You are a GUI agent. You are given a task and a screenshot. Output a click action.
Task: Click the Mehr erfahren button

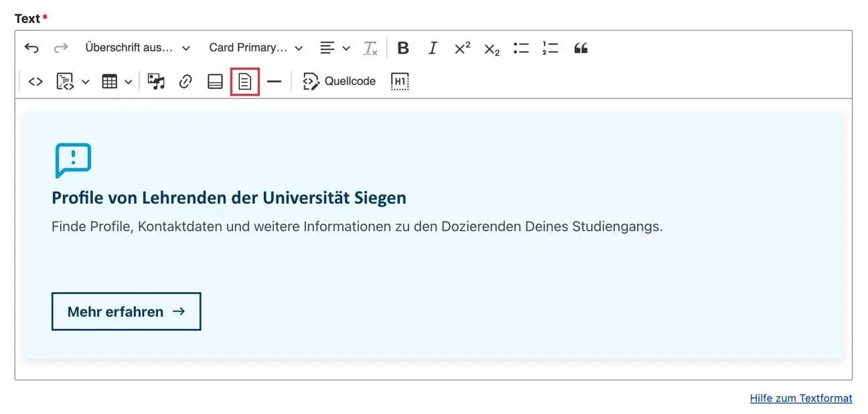126,311
